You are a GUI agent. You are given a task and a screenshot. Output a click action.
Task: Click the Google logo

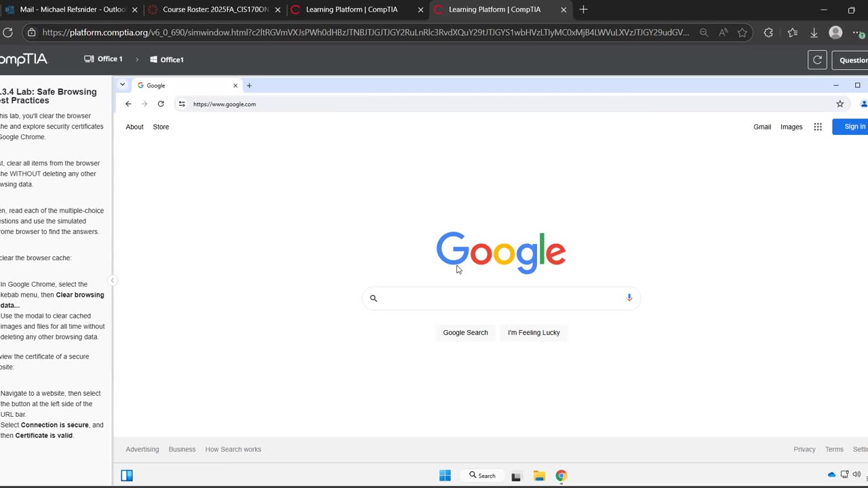[501, 252]
